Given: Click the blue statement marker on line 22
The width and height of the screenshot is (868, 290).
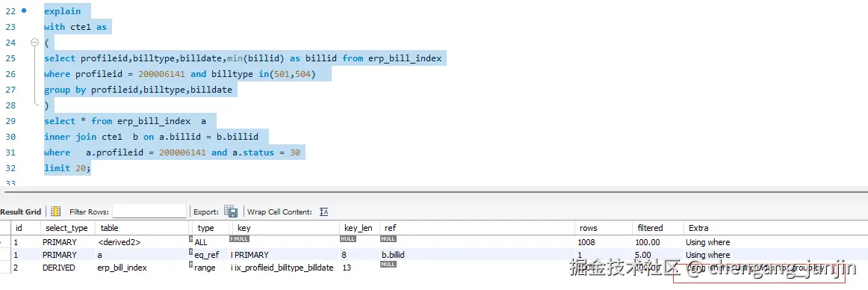Looking at the screenshot, I should pyautogui.click(x=23, y=10).
